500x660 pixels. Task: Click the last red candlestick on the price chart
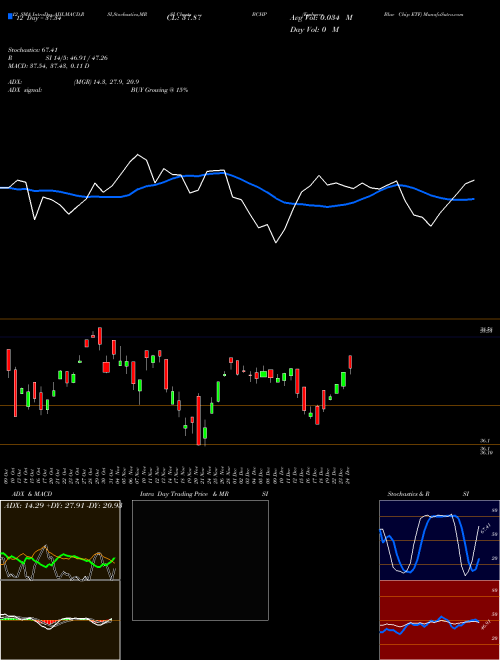pyautogui.click(x=350, y=364)
